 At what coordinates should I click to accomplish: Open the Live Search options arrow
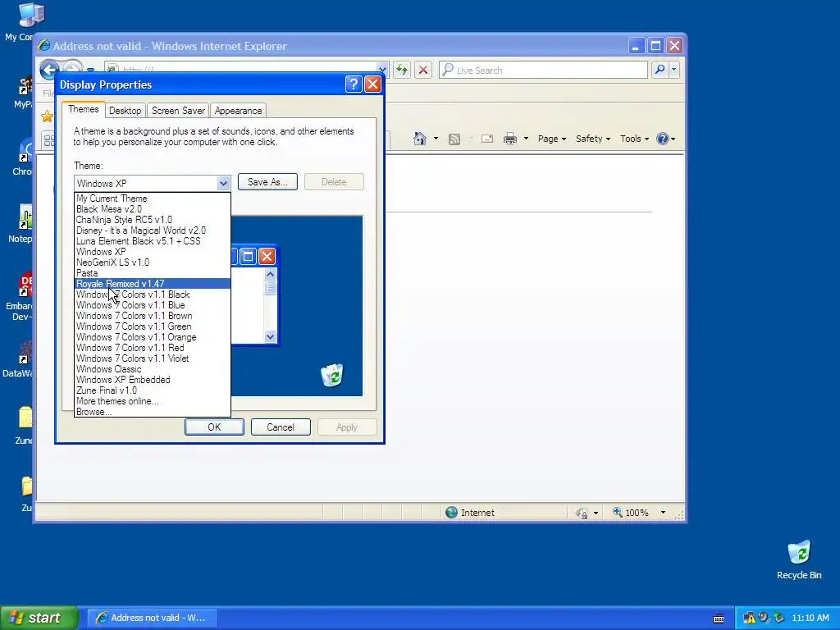[674, 70]
